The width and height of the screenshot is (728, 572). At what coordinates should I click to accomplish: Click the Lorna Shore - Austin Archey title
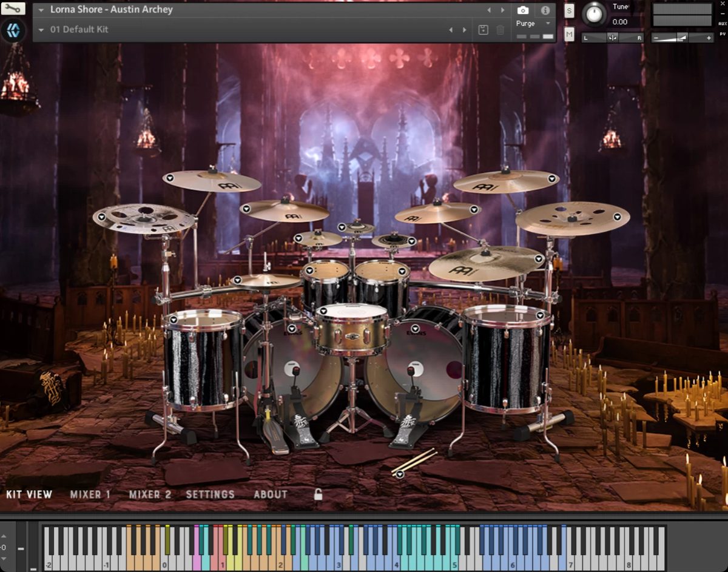[x=111, y=10]
